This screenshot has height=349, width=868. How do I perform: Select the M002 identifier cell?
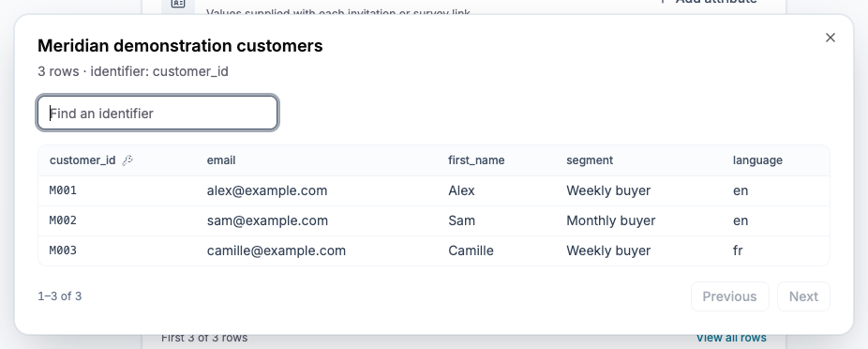63,220
